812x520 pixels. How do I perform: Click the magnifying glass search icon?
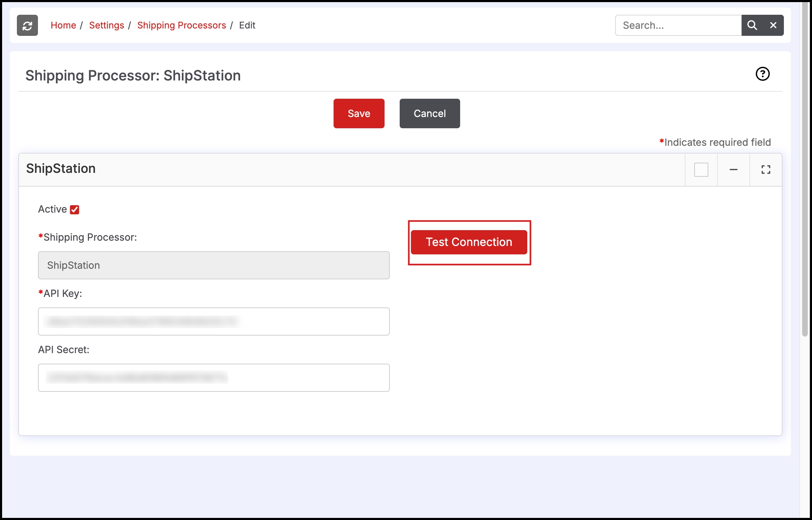pyautogui.click(x=752, y=25)
